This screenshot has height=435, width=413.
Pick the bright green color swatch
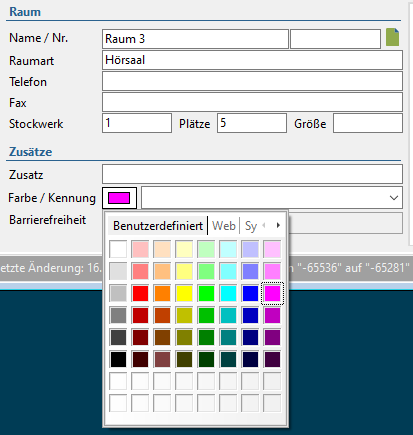206,293
